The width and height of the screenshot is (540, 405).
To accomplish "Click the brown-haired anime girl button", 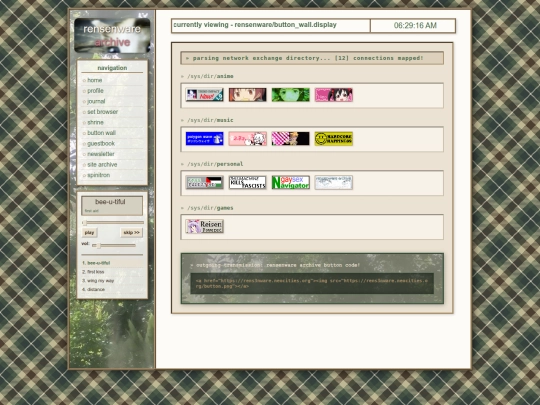I will coord(248,95).
